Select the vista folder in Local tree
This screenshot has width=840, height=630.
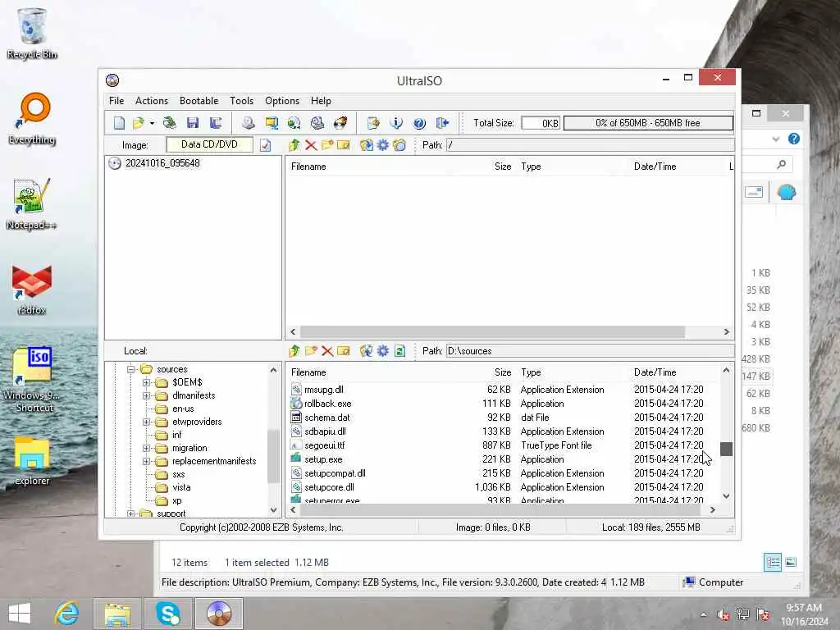click(181, 487)
